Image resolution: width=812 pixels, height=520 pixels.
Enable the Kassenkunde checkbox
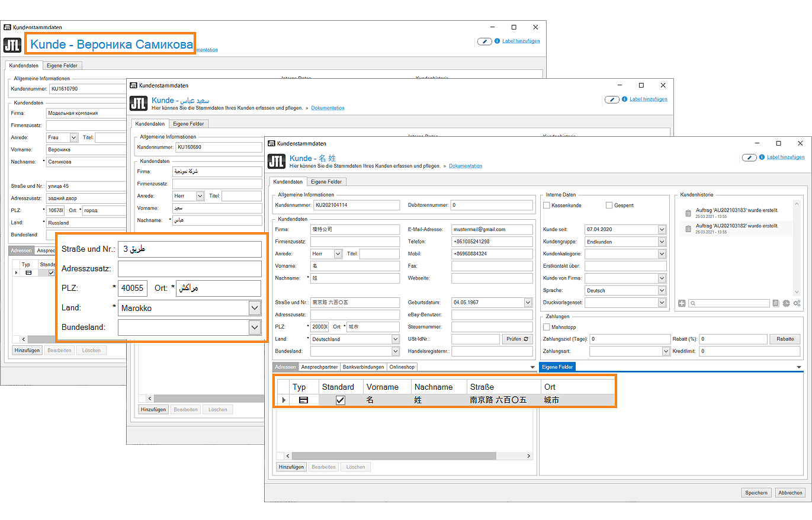tap(546, 206)
